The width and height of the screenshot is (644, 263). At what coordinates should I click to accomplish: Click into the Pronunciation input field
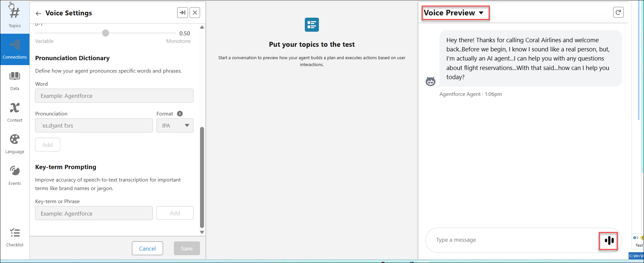[94, 126]
